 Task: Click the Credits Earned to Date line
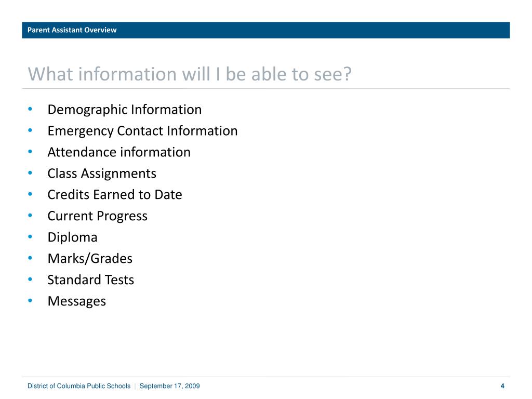click(115, 195)
